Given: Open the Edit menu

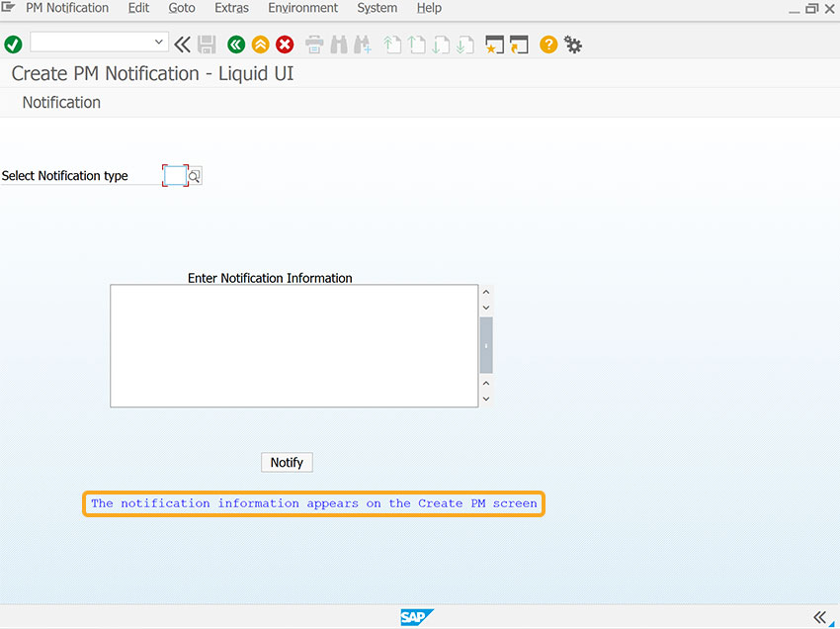Looking at the screenshot, I should [138, 8].
